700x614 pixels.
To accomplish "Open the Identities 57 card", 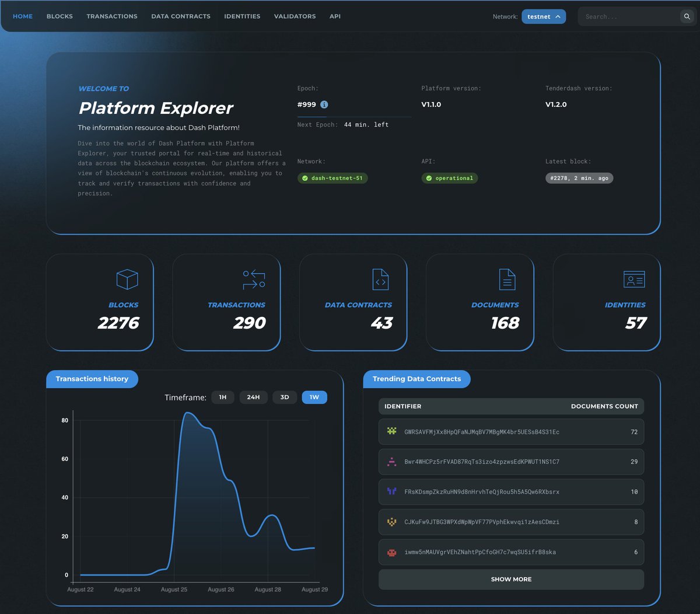I will coord(607,302).
